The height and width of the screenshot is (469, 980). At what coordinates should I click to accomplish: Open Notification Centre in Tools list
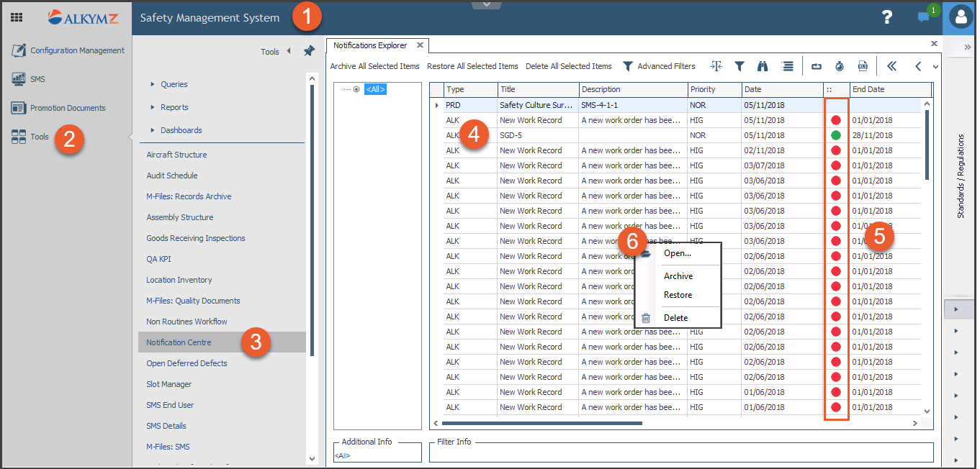pos(222,342)
